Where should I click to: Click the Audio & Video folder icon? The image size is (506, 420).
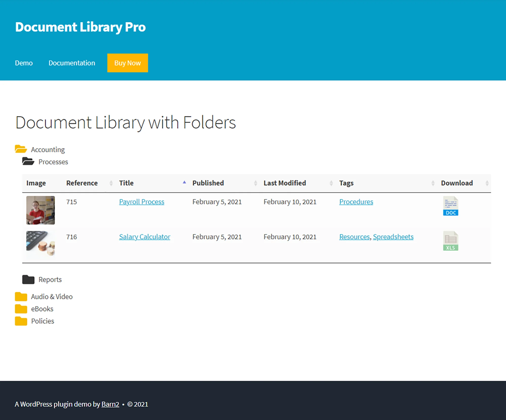(21, 296)
